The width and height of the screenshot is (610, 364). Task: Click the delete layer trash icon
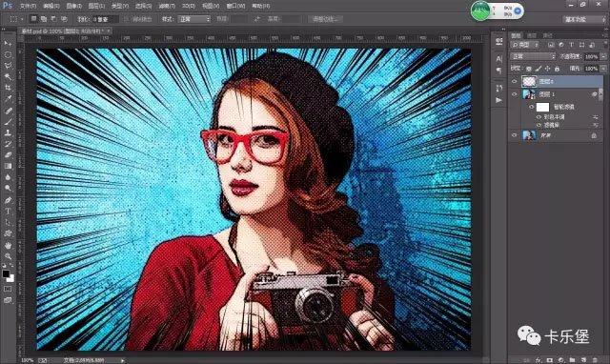(x=595, y=360)
